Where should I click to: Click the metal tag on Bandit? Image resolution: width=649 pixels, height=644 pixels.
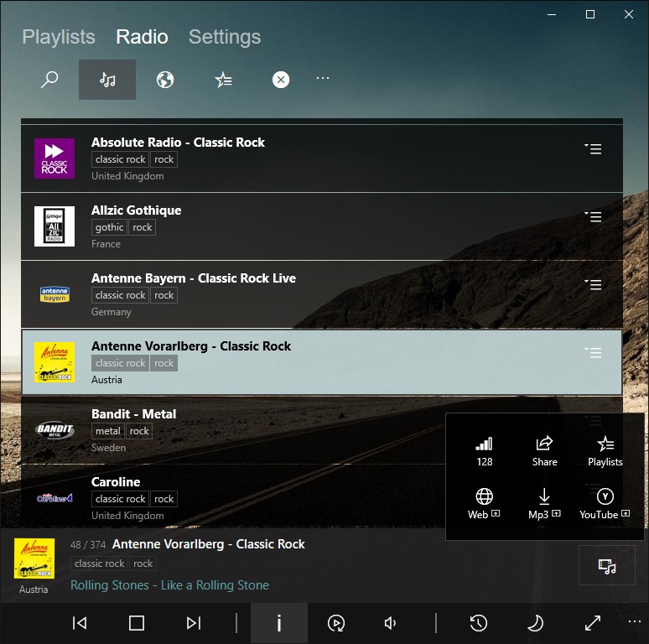point(107,431)
